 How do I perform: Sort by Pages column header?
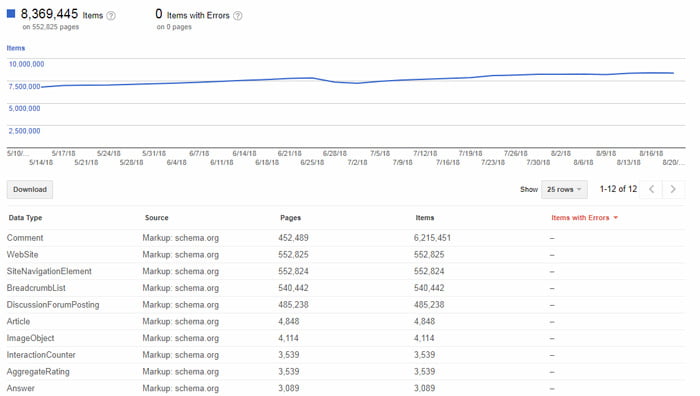[291, 218]
